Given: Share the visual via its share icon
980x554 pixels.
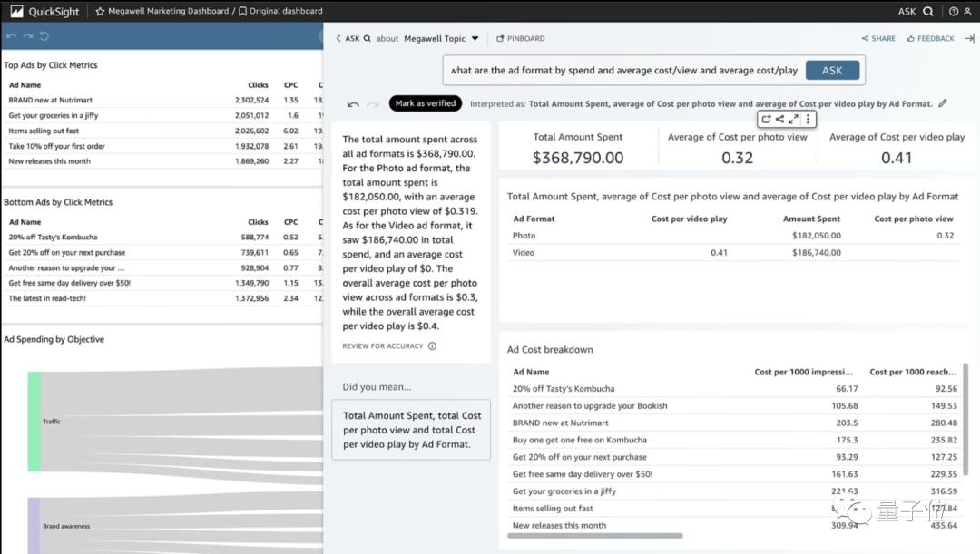Looking at the screenshot, I should tap(780, 119).
